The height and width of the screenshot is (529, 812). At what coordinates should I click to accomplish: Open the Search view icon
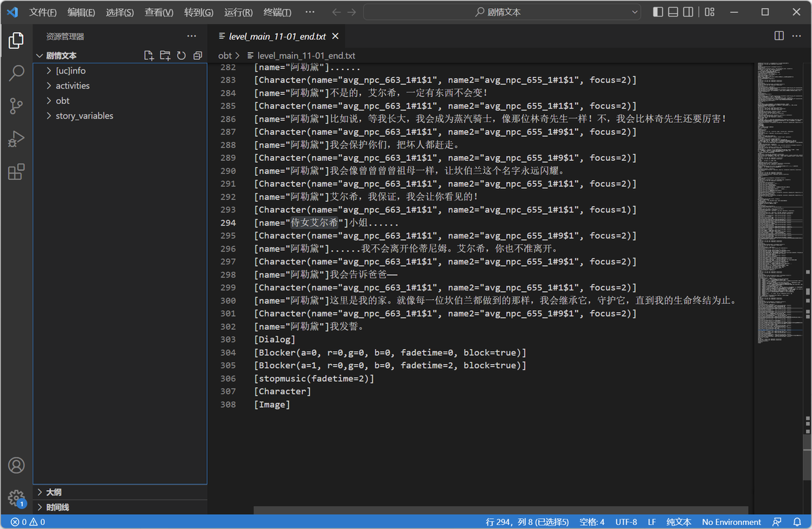tap(16, 73)
